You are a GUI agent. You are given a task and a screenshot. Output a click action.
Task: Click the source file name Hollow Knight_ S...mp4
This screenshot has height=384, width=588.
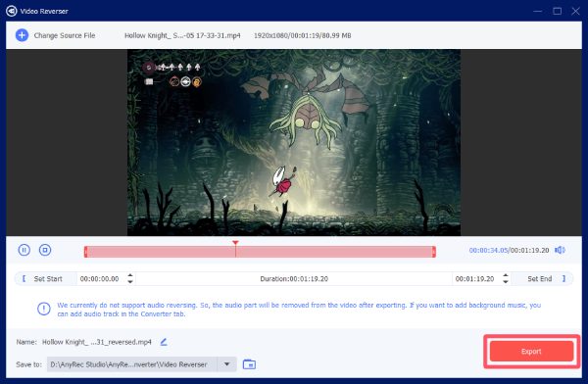[x=182, y=35]
